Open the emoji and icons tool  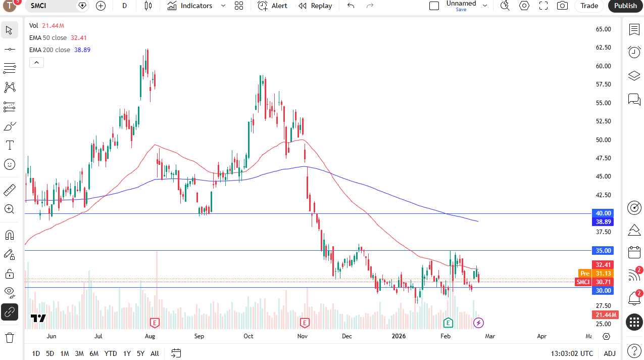coord(9,164)
